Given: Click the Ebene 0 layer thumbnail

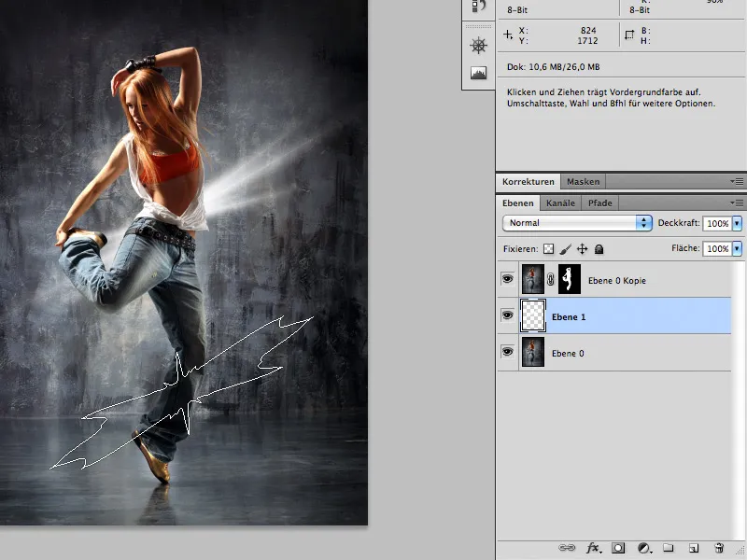Looking at the screenshot, I should click(x=533, y=352).
